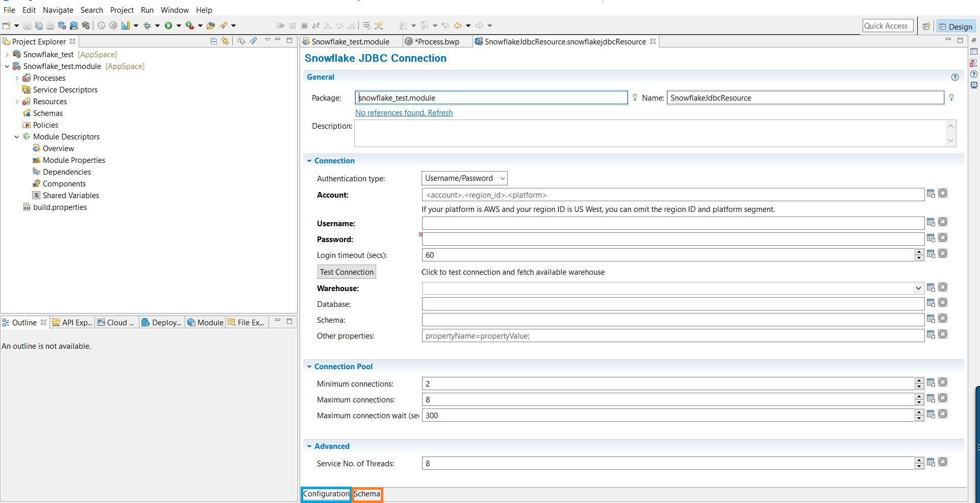This screenshot has width=980, height=503.
Task: Open the Warehouse dropdown list
Action: (x=918, y=289)
